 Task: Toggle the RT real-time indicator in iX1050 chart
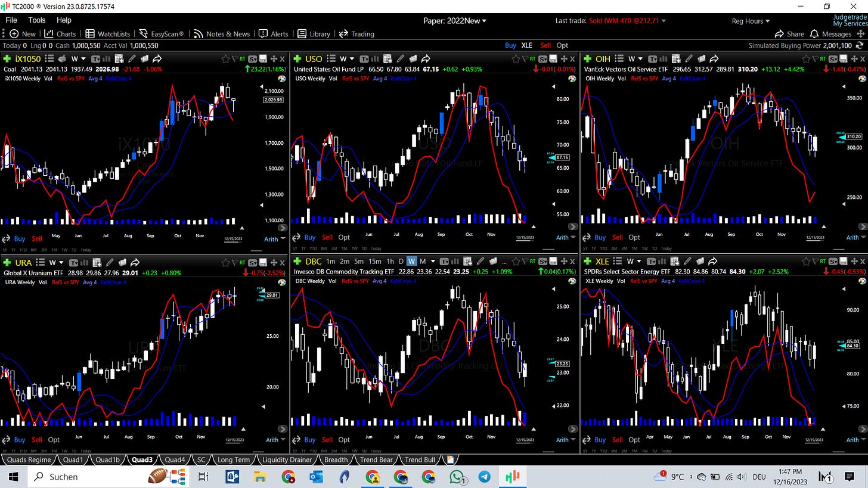(242, 59)
